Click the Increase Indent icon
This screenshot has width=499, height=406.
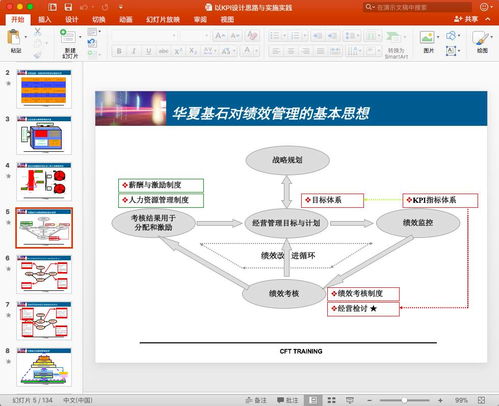coord(332,36)
